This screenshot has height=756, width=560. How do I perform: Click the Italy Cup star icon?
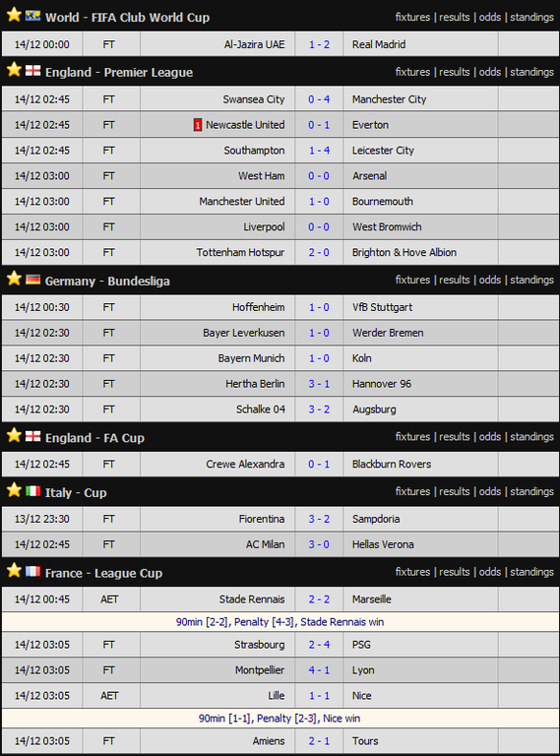point(14,490)
